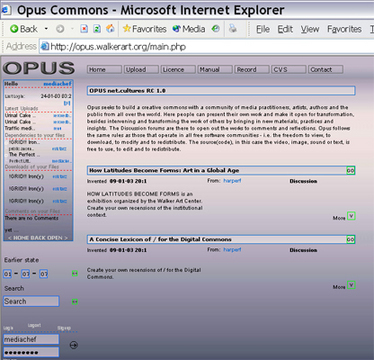Open the Edit menu
This screenshot has height=360, width=374.
[285, 29]
